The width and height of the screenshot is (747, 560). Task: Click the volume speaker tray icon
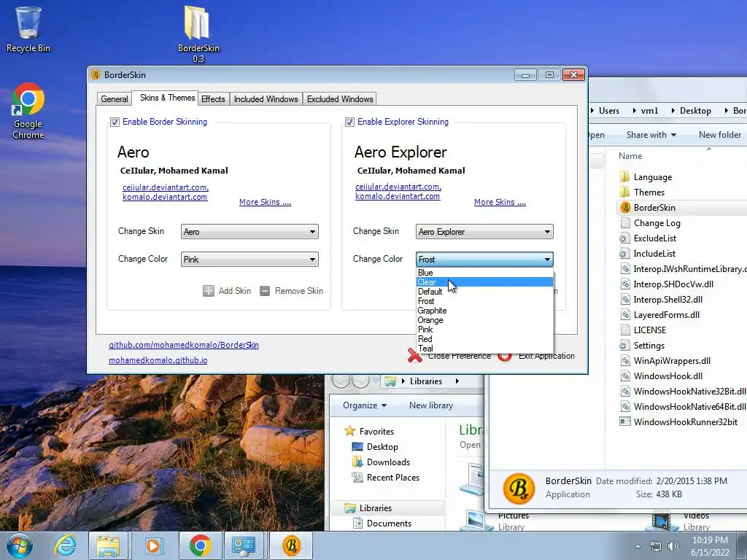[x=673, y=546]
